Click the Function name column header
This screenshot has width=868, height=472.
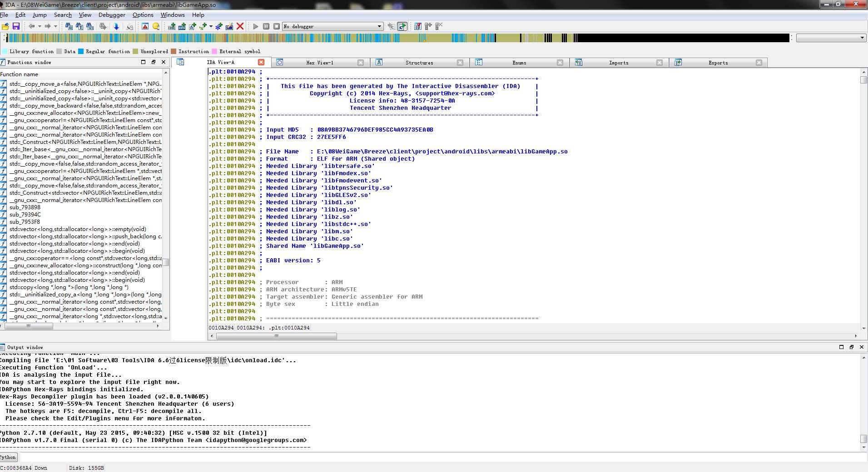click(x=81, y=74)
